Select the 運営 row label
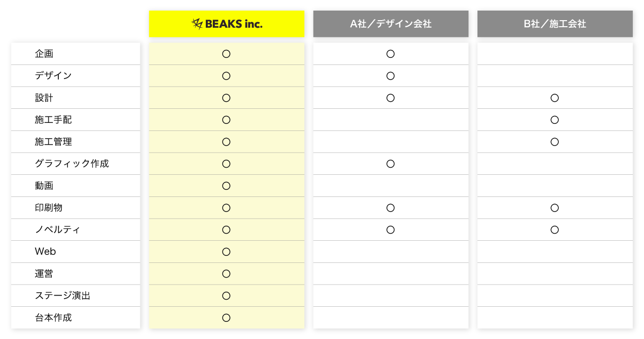 pyautogui.click(x=44, y=274)
